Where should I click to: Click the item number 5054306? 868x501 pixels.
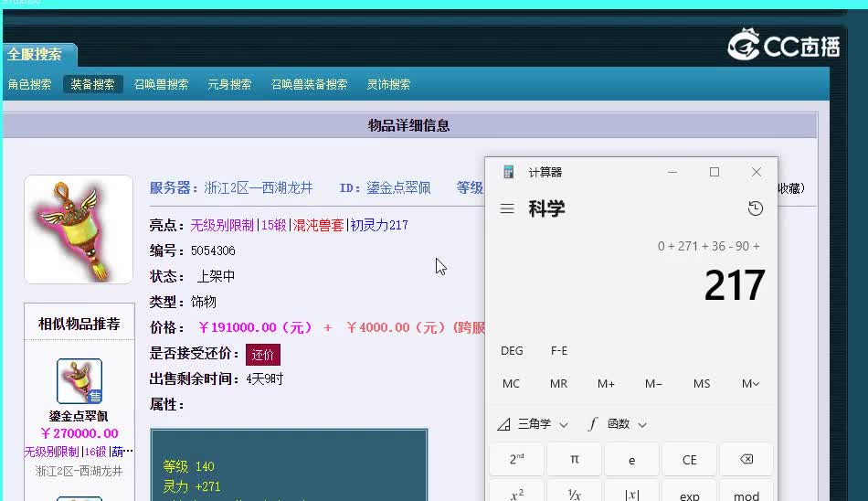click(213, 250)
